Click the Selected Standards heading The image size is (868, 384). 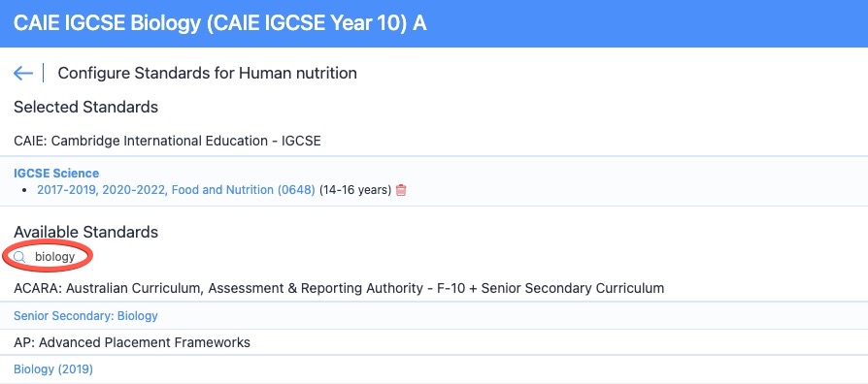coord(85,107)
